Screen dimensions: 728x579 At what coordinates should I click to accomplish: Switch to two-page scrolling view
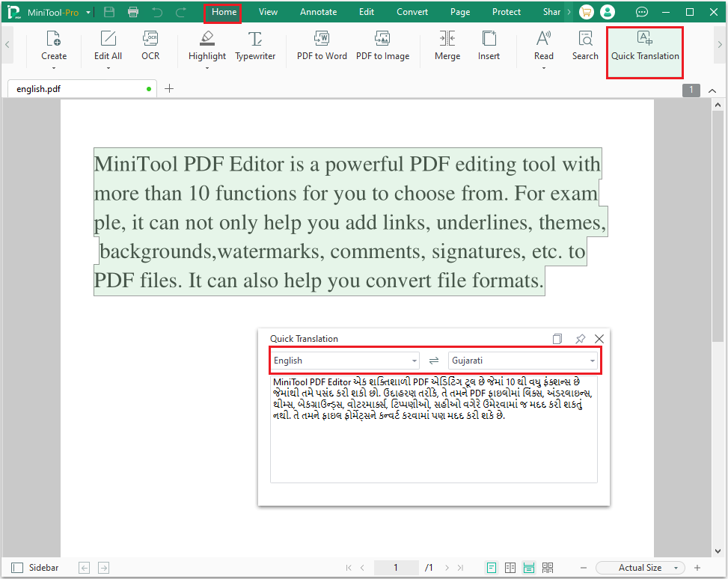[548, 568]
